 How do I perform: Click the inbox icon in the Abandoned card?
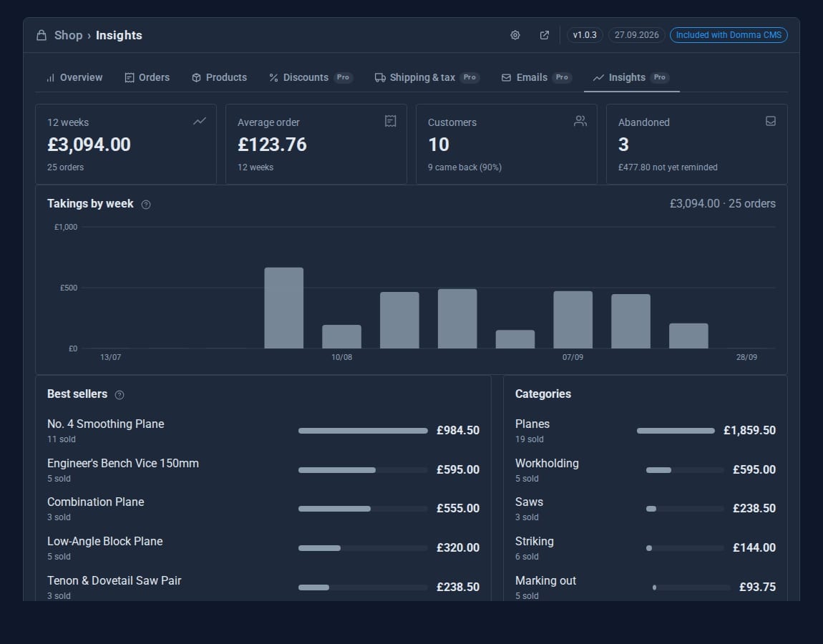pyautogui.click(x=771, y=121)
